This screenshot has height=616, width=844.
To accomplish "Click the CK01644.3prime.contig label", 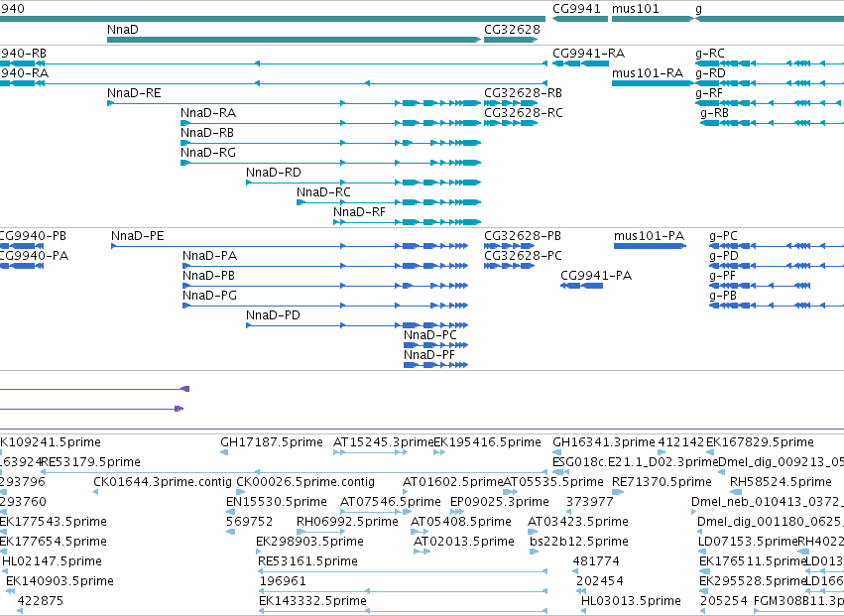I will (163, 481).
